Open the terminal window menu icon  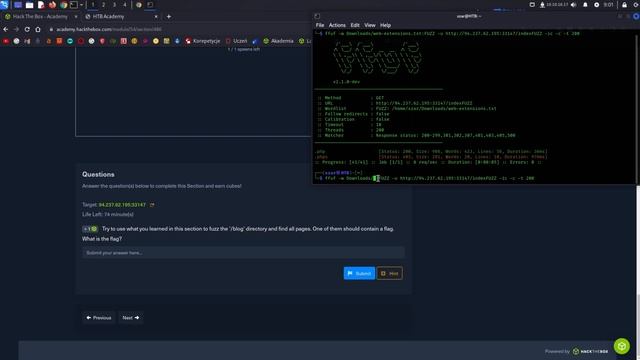click(317, 16)
